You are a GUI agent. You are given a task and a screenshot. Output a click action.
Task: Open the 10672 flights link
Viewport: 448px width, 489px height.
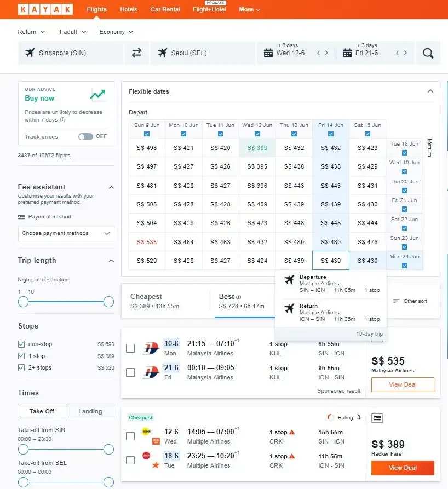54,156
